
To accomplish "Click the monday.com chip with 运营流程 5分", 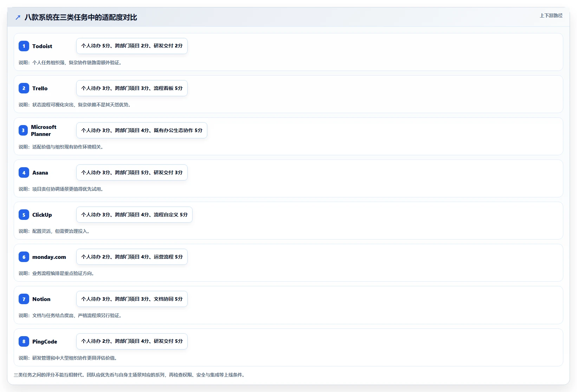I will [x=132, y=257].
